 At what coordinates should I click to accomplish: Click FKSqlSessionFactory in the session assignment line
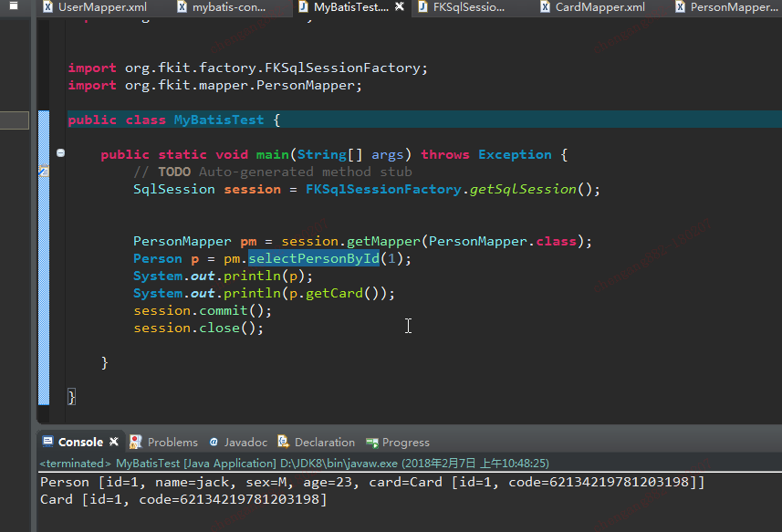click(x=383, y=189)
